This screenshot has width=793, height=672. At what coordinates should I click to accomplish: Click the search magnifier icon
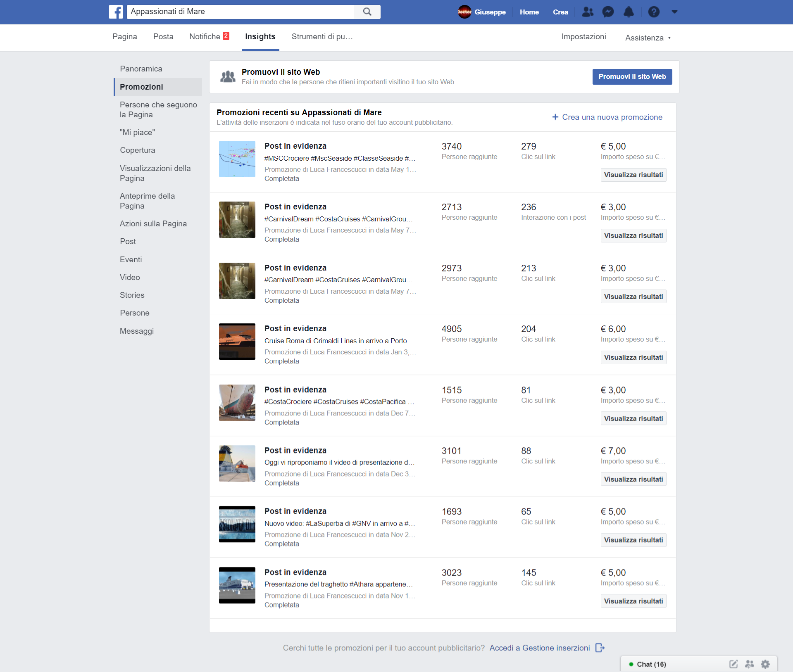coord(367,12)
